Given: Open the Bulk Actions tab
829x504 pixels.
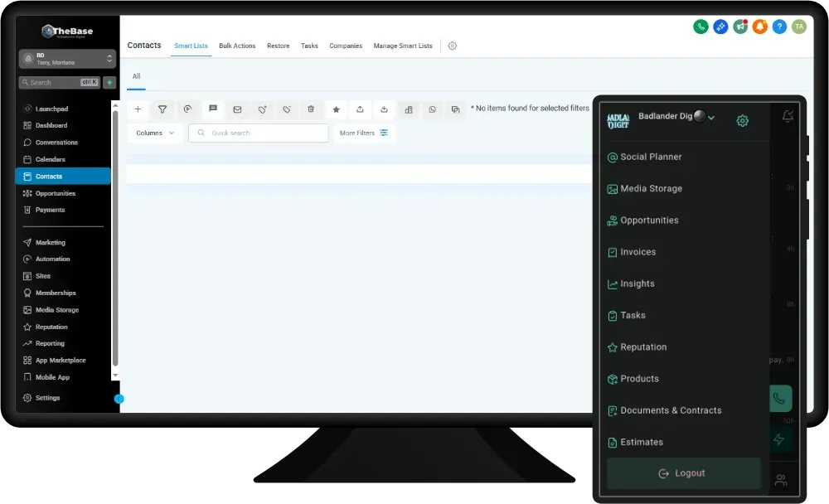Looking at the screenshot, I should pyautogui.click(x=237, y=46).
